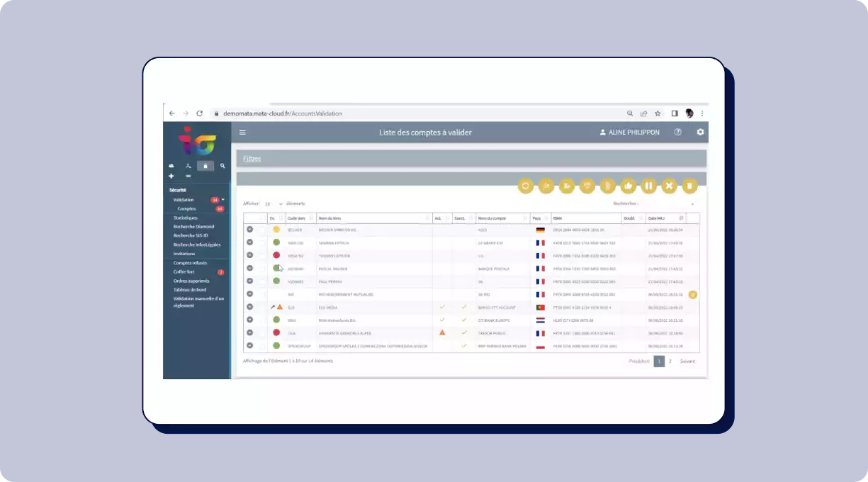This screenshot has width=868, height=482.
Task: Open Statistiques in the sidebar menu
Action: click(186, 218)
